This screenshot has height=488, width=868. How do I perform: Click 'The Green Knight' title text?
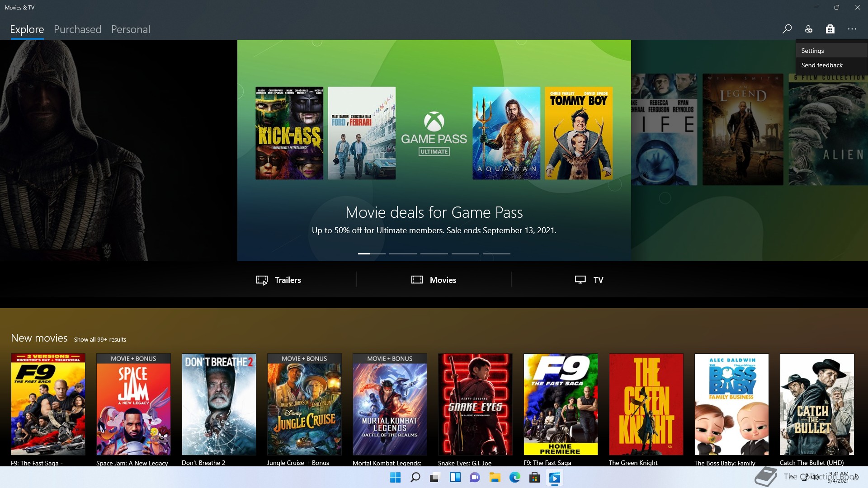point(633,463)
